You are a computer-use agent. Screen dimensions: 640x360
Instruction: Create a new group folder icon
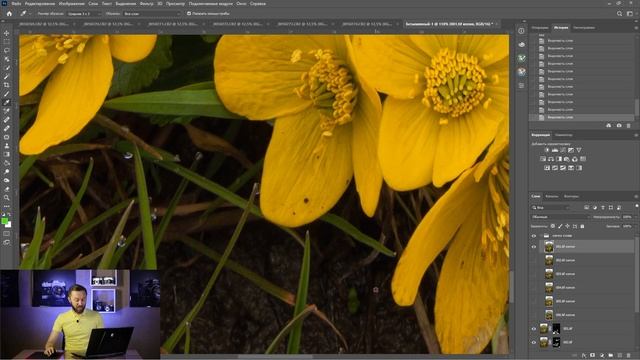click(x=611, y=356)
